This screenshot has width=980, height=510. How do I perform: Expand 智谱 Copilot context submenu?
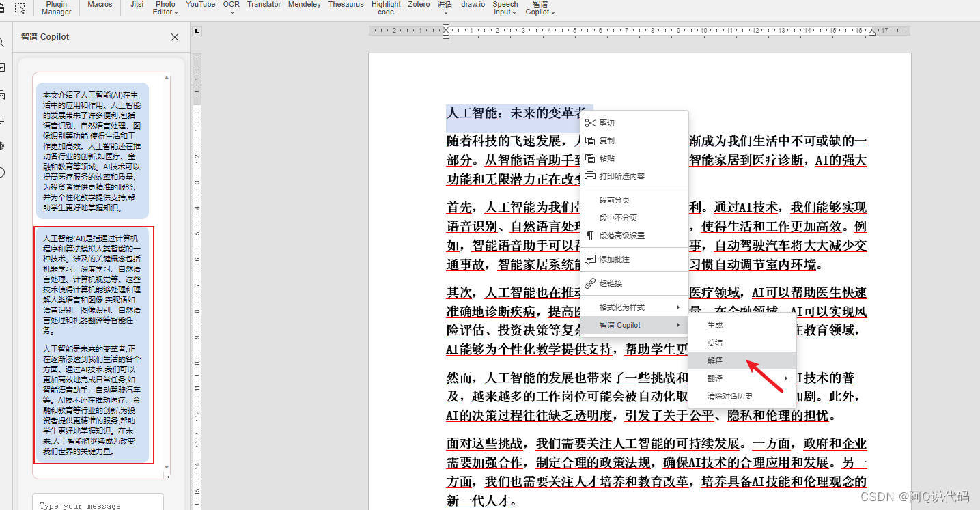pyautogui.click(x=634, y=325)
